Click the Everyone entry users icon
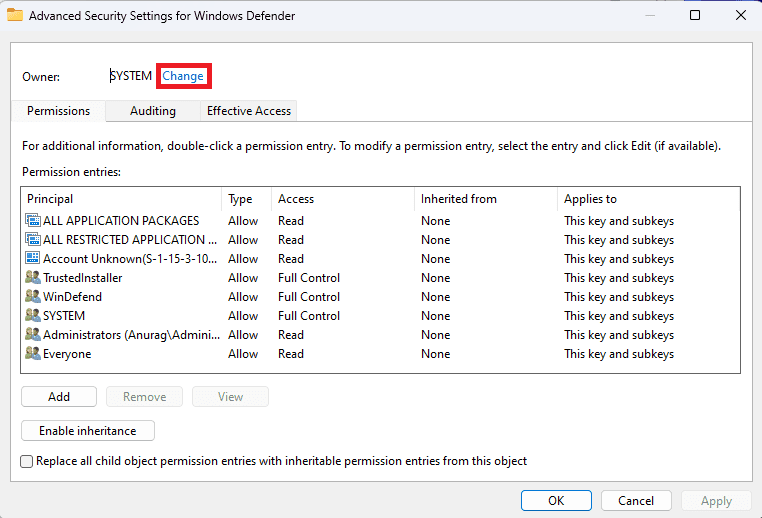Screen dimensions: 762x518 click(33, 353)
